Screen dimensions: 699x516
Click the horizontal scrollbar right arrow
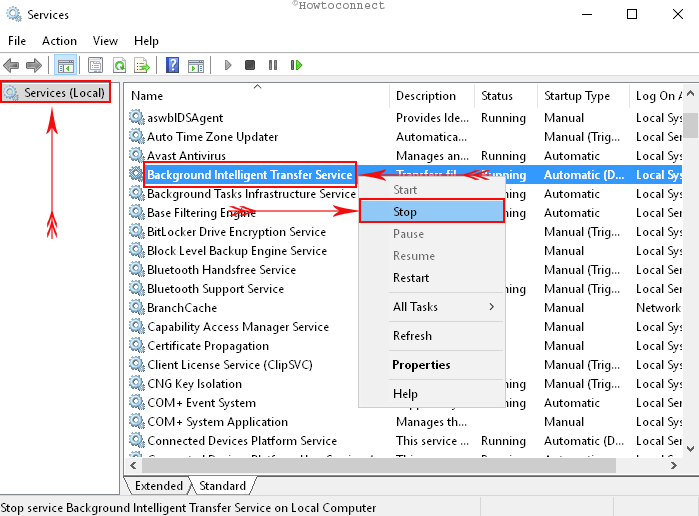[674, 466]
